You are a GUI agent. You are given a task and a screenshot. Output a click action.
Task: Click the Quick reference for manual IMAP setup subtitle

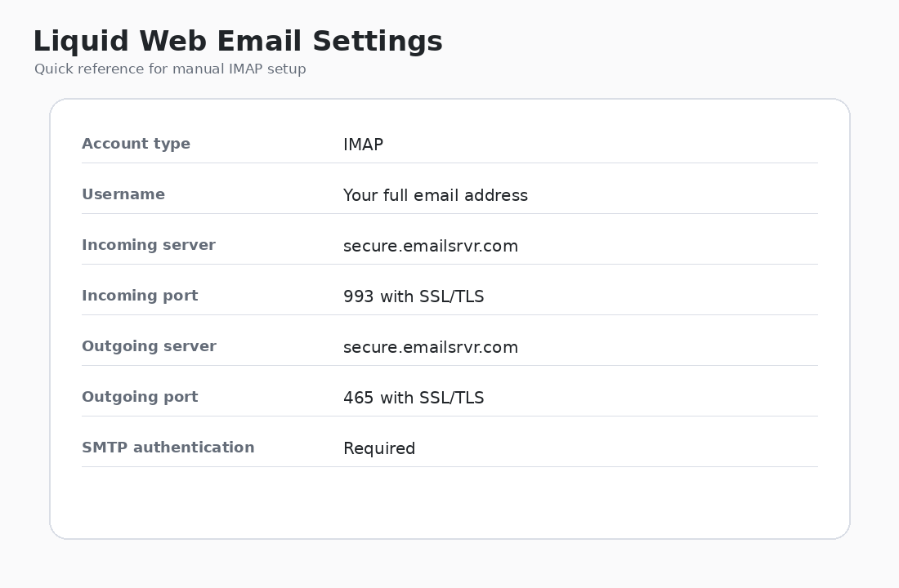pyautogui.click(x=170, y=69)
